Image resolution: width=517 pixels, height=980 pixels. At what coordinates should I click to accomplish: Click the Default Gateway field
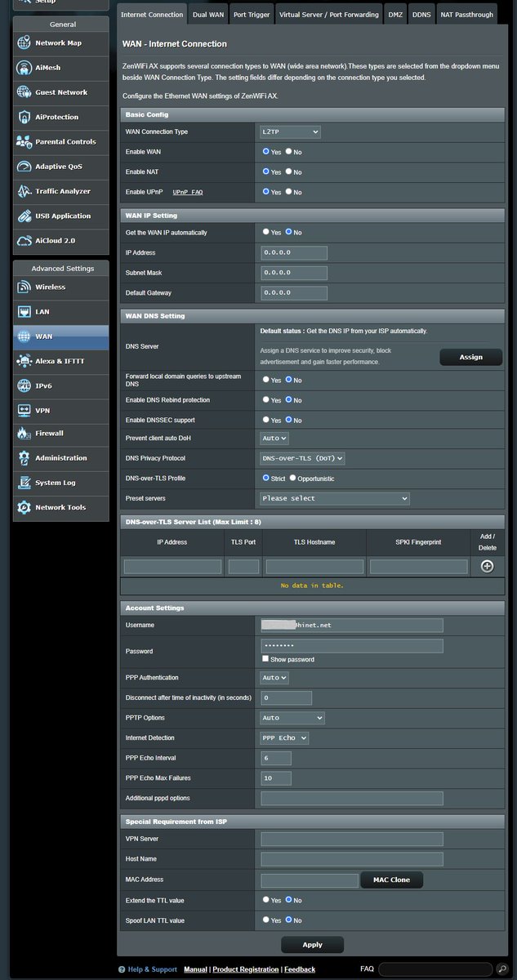point(294,292)
